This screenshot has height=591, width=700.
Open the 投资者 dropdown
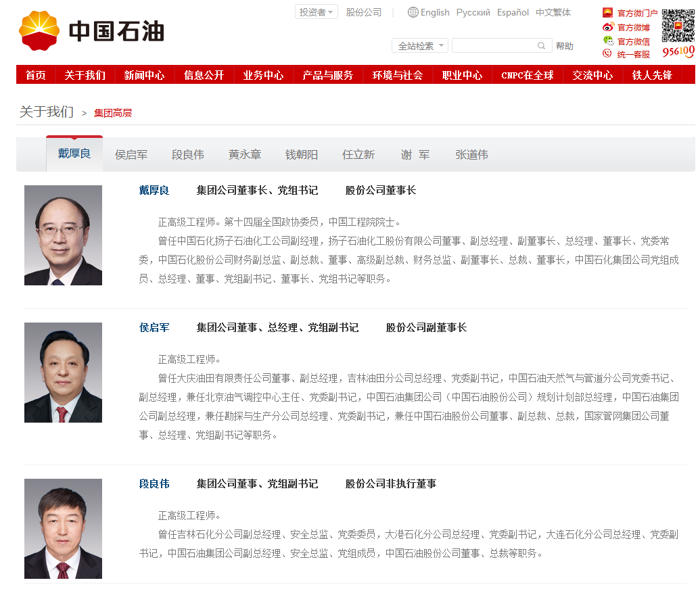point(316,12)
